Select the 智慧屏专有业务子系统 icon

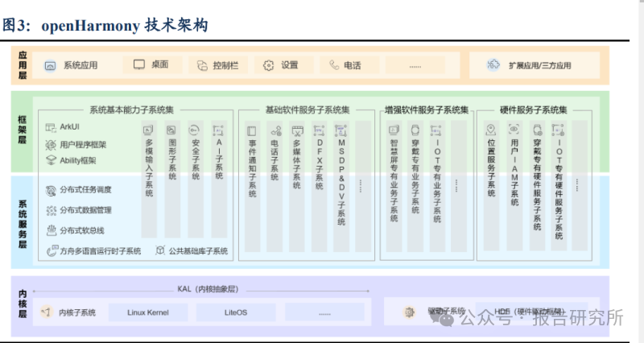(x=394, y=130)
